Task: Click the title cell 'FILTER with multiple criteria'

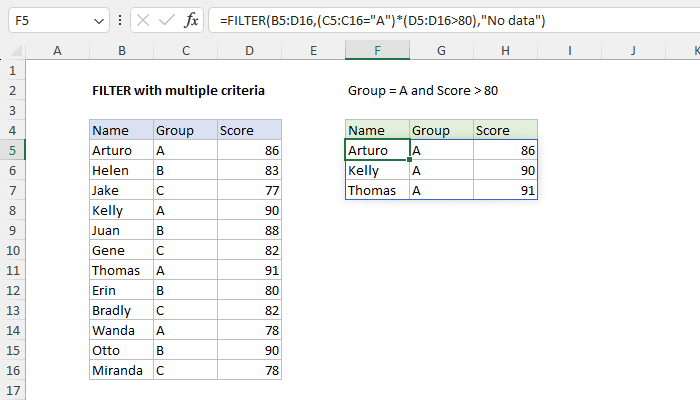Action: [178, 90]
